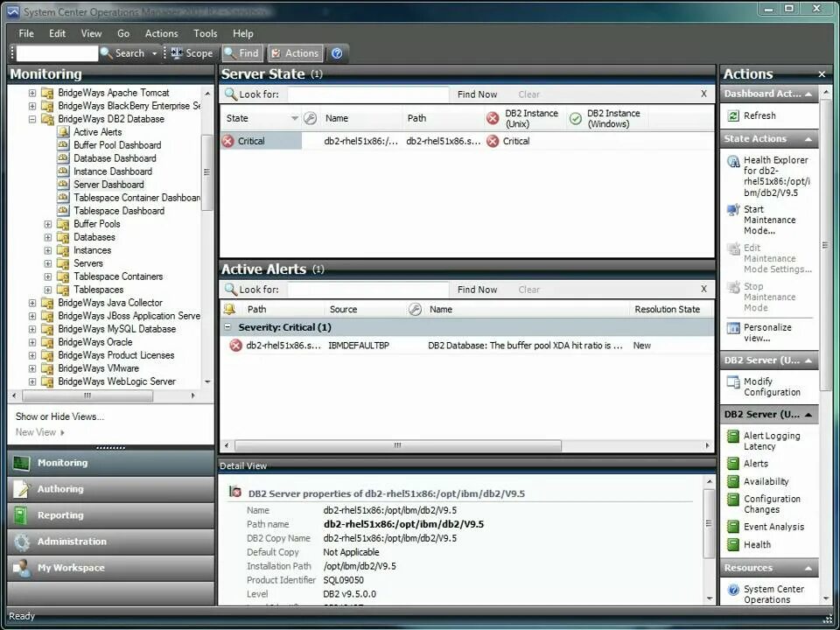840x630 pixels.
Task: Click the Find toolbar button
Action: [241, 53]
